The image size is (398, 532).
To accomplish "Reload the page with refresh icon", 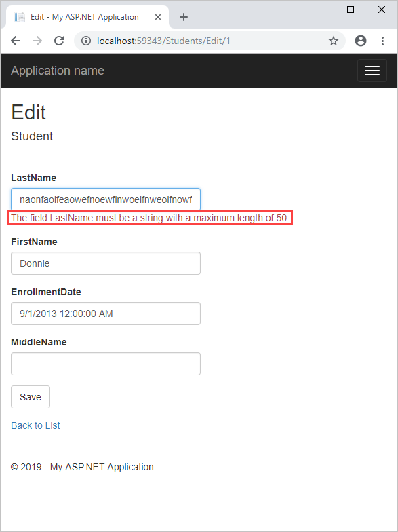I will [x=59, y=41].
